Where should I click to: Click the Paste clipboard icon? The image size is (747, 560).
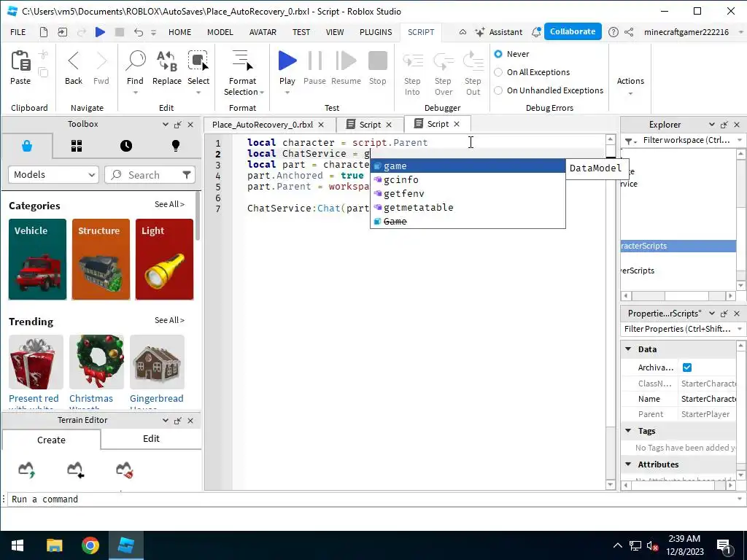click(x=20, y=61)
